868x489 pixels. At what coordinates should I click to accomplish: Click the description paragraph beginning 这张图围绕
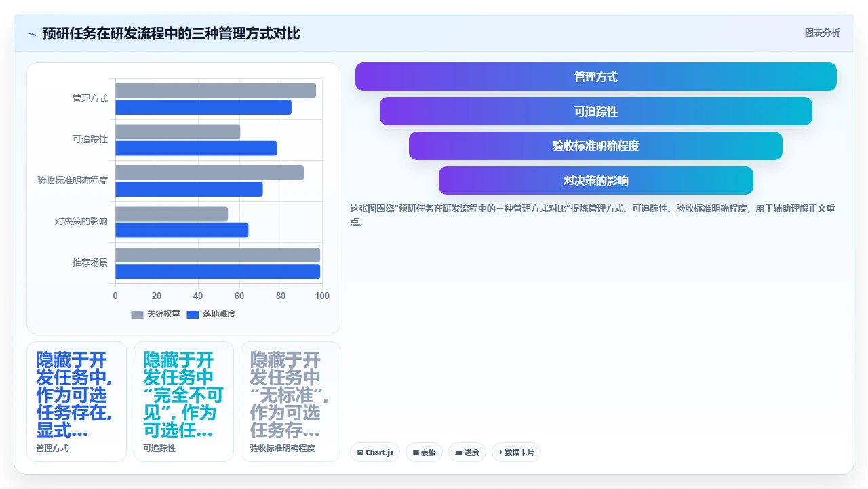coord(593,215)
